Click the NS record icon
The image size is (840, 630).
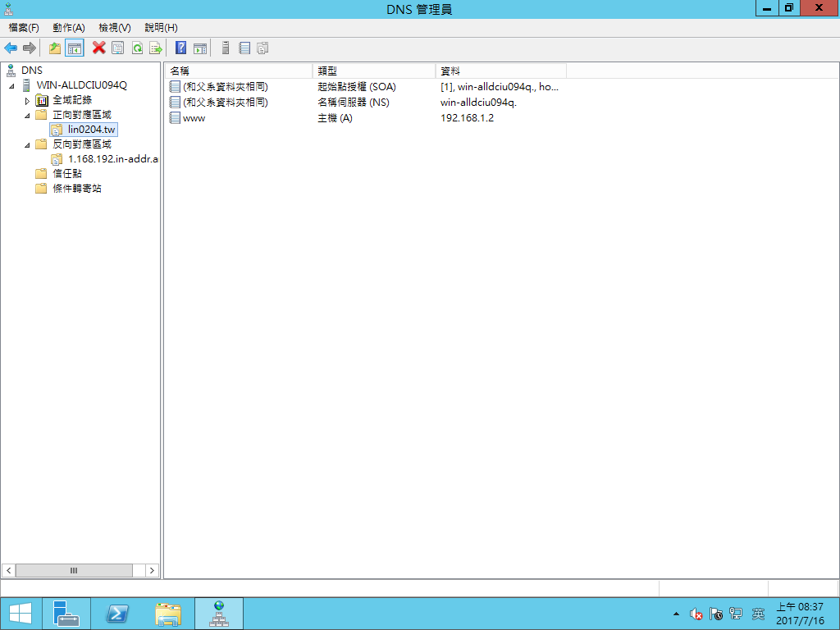[x=175, y=103]
